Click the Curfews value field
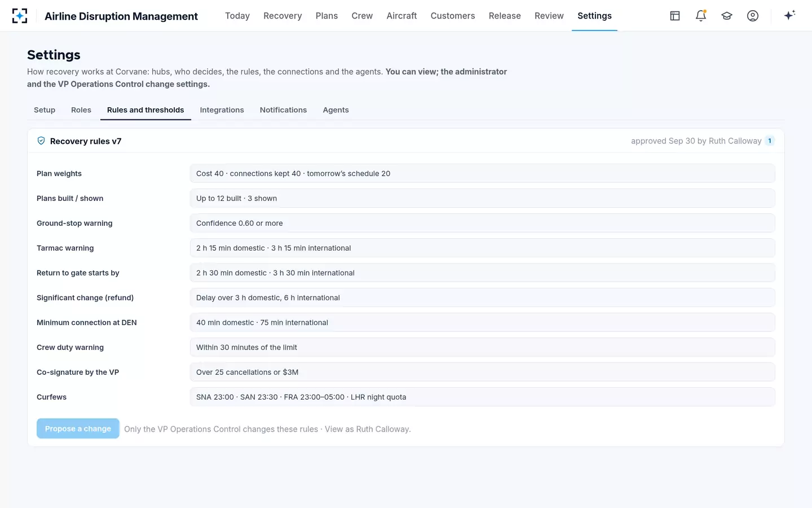The width and height of the screenshot is (812, 508). tap(483, 397)
